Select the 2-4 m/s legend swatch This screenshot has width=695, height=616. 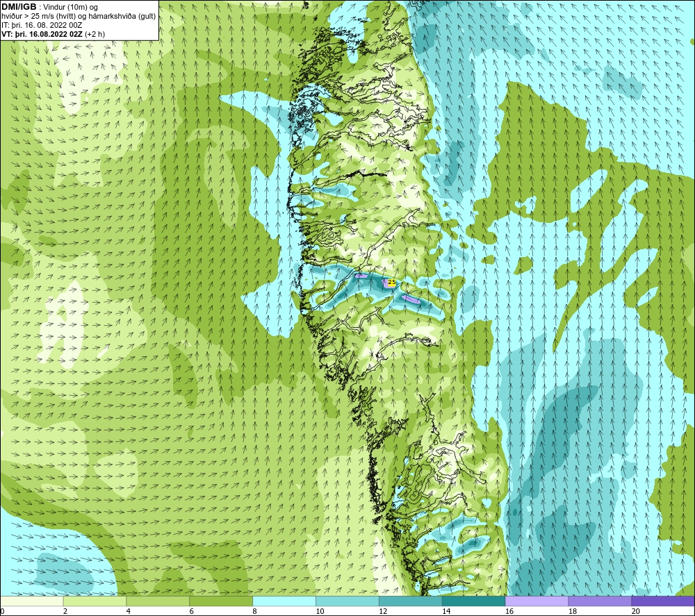(95, 601)
